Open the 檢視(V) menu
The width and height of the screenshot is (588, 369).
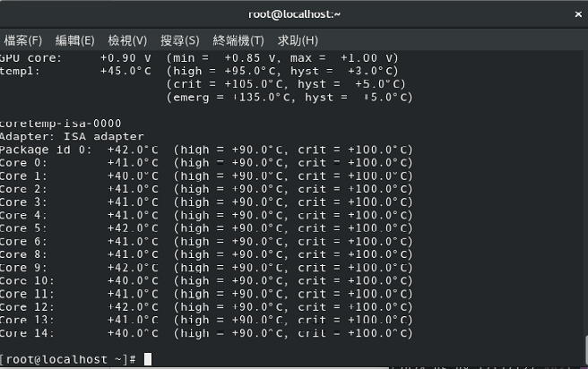point(127,40)
